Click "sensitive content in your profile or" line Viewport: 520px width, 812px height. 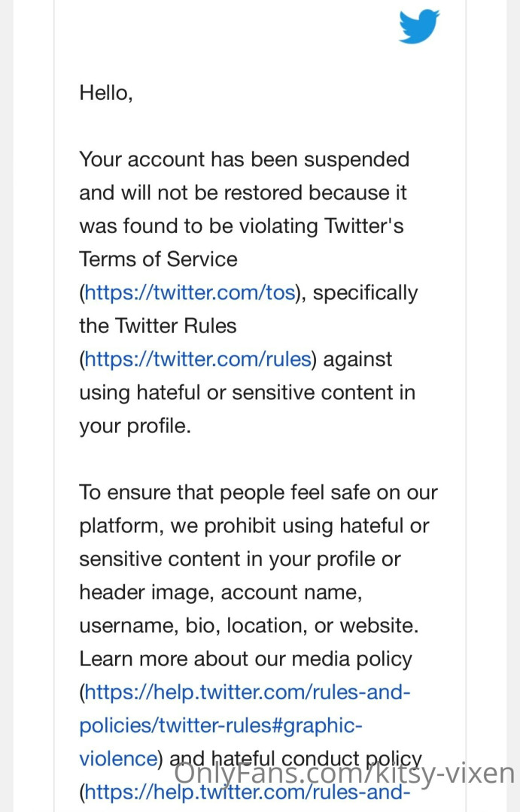click(x=240, y=559)
